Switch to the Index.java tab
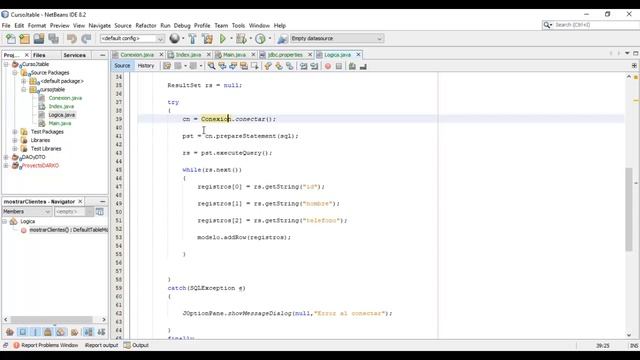 [x=189, y=55]
